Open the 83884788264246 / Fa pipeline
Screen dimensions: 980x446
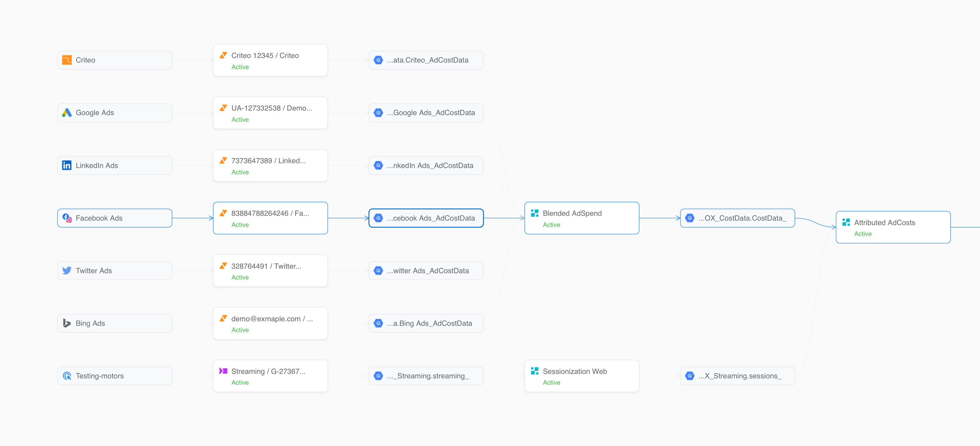click(270, 218)
